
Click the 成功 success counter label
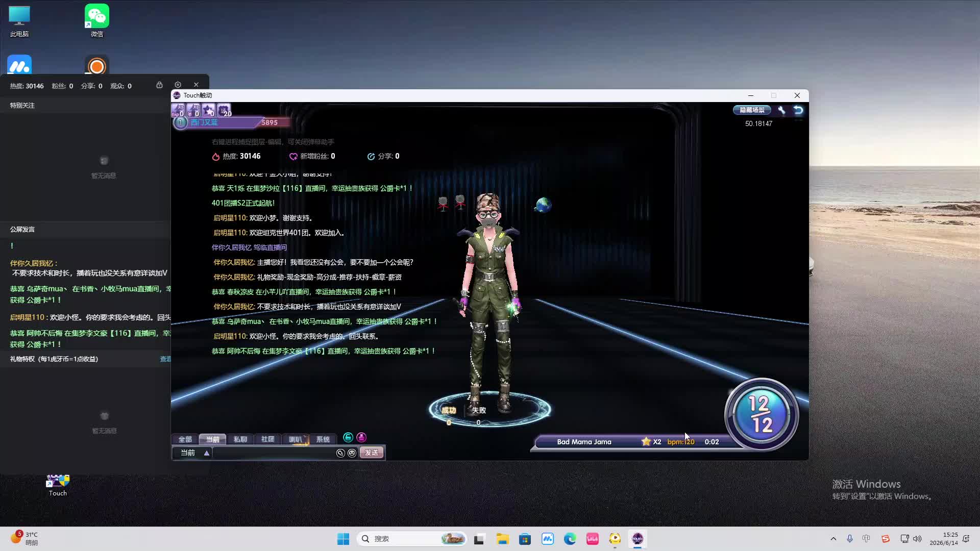(x=448, y=410)
